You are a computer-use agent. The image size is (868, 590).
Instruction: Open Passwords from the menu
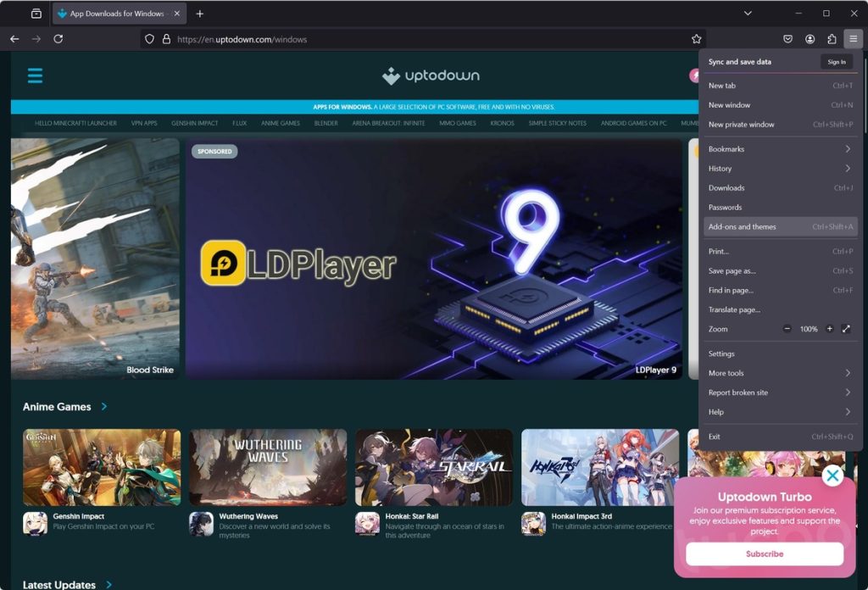pos(780,207)
